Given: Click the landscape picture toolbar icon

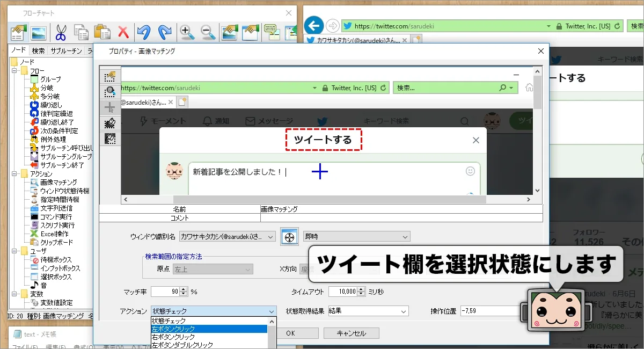Looking at the screenshot, I should tap(39, 33).
